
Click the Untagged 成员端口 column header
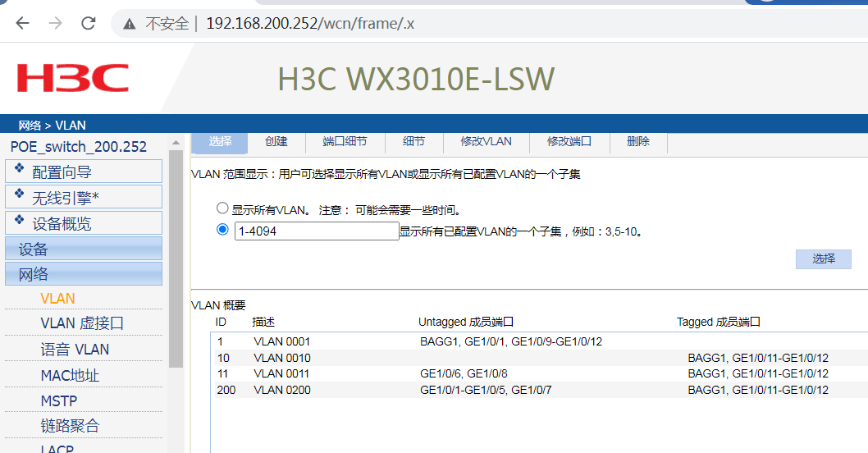click(x=466, y=322)
